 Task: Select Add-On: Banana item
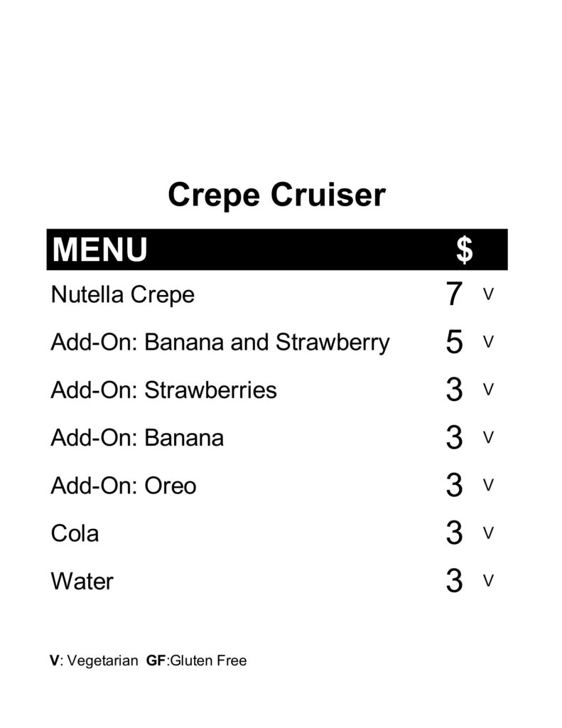137,438
